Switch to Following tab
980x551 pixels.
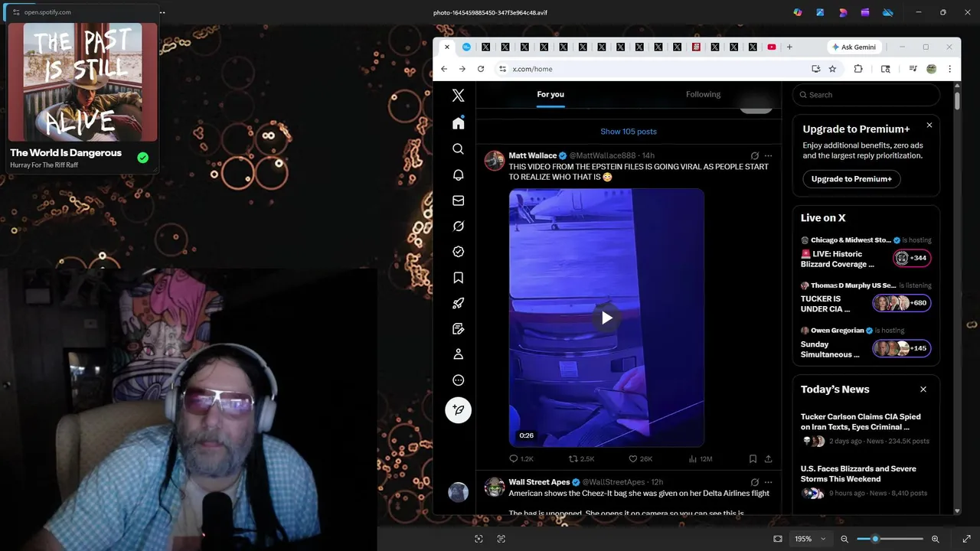tap(703, 94)
